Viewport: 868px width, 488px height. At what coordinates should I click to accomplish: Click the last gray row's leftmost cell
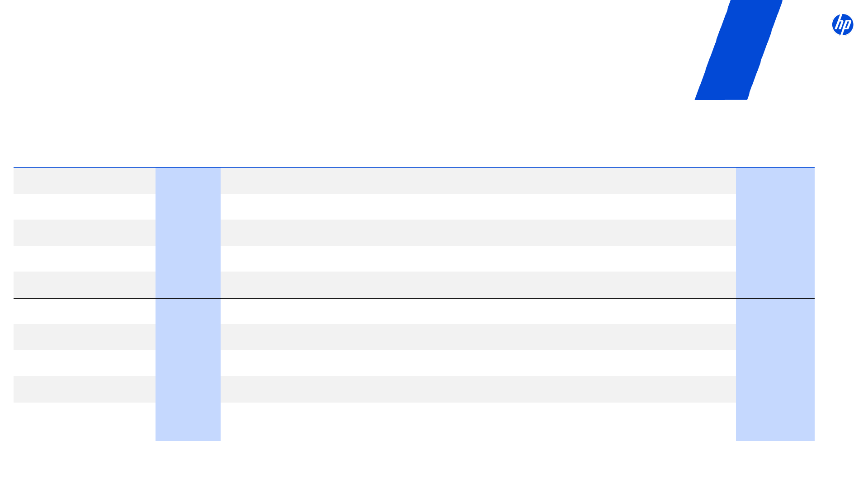coord(85,389)
